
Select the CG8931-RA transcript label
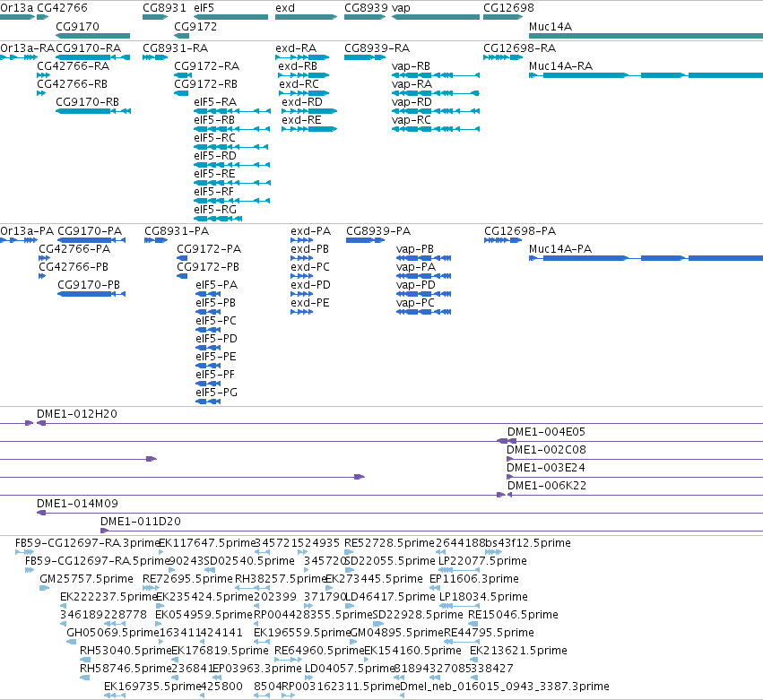click(x=175, y=48)
